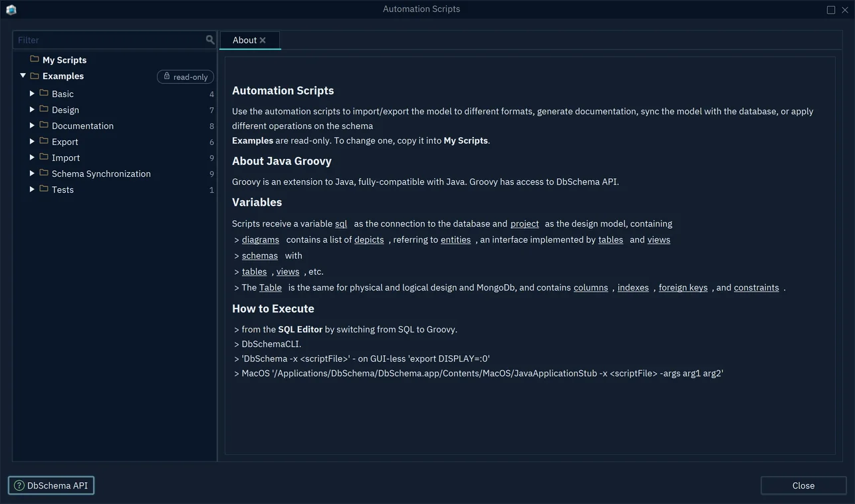Select Schema Synchronization tree label
Image resolution: width=855 pixels, height=504 pixels.
click(x=101, y=174)
